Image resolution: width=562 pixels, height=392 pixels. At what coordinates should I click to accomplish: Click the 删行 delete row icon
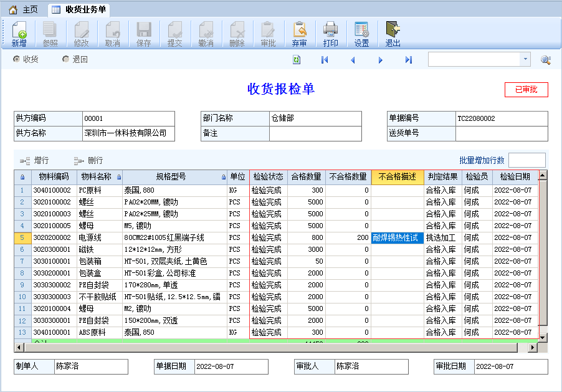(79, 161)
